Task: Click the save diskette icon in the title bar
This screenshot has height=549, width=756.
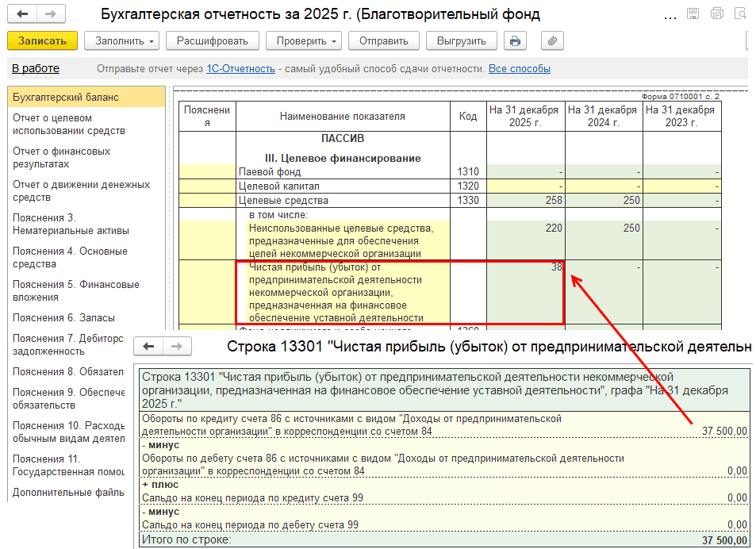Action: click(693, 13)
